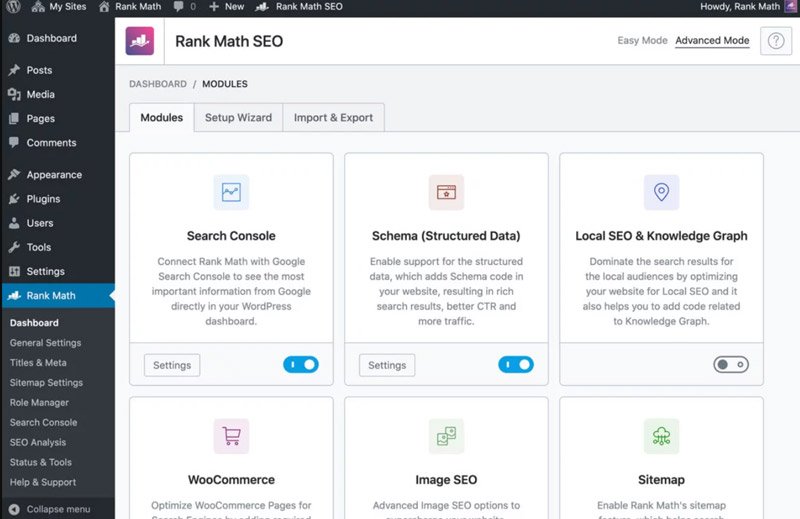Open Role Manager submenu item
This screenshot has width=800, height=519.
39,403
